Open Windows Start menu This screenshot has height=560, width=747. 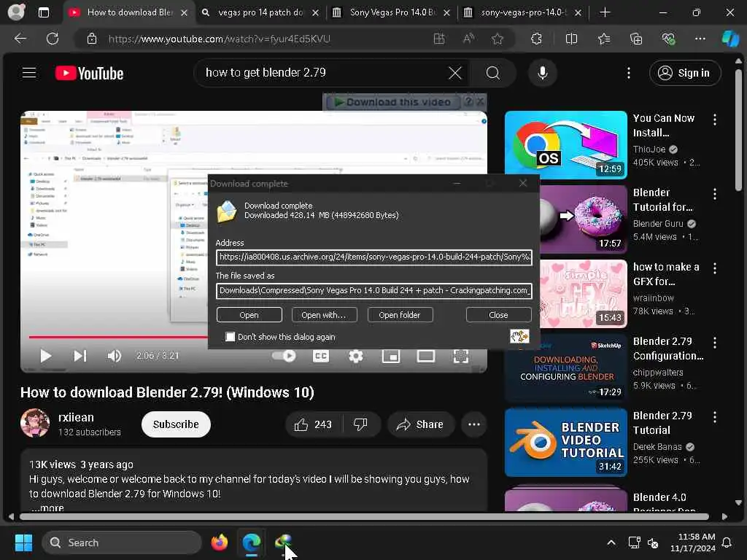coord(23,542)
